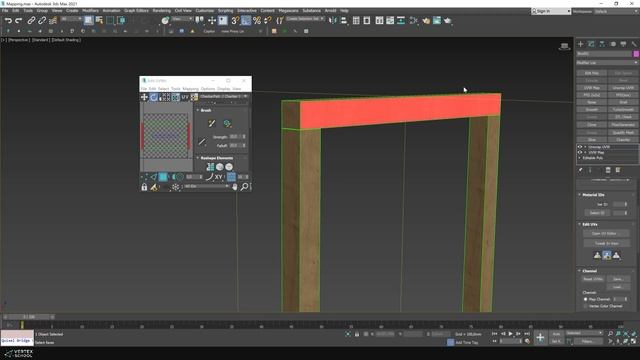Click the Save button in Channel rollout
Image resolution: width=640 pixels, height=360 pixels.
(618, 279)
